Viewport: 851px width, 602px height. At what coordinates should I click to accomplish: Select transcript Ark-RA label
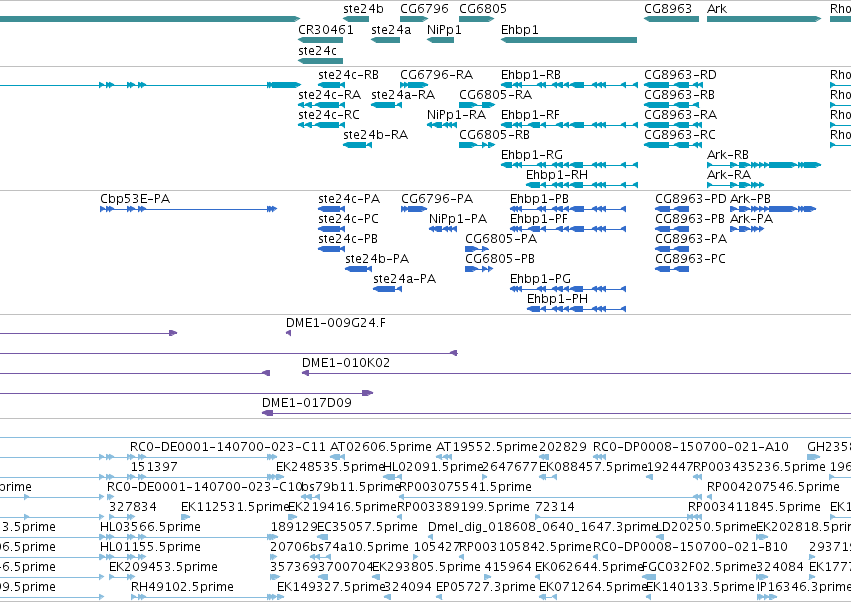click(x=729, y=175)
